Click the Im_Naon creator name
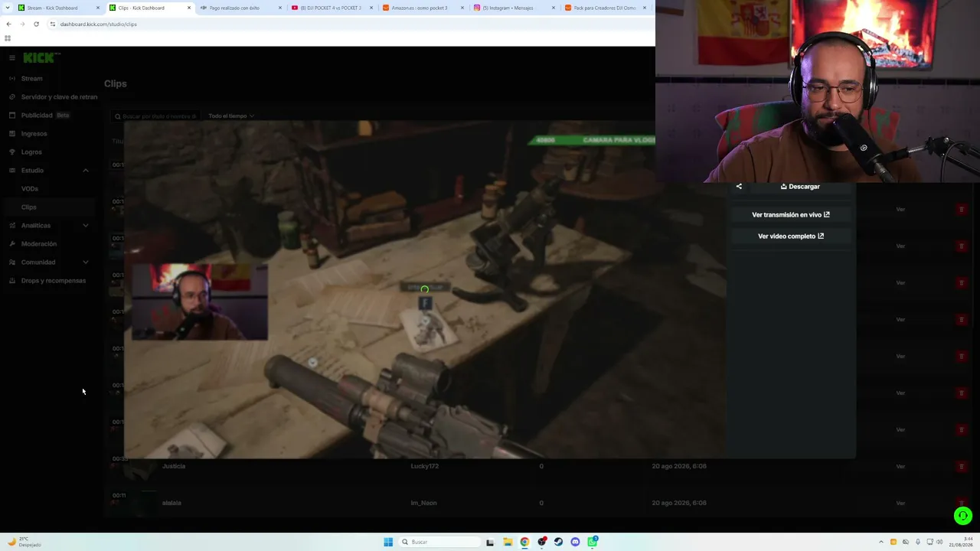 423,503
